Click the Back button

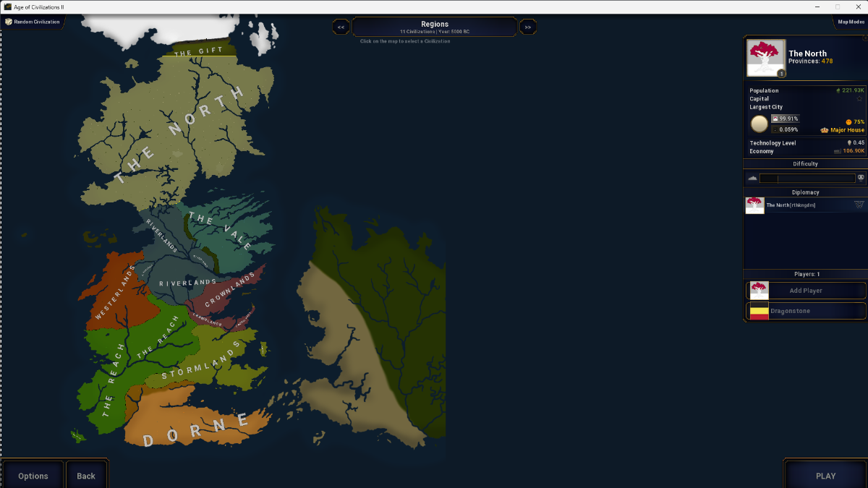coord(86,476)
